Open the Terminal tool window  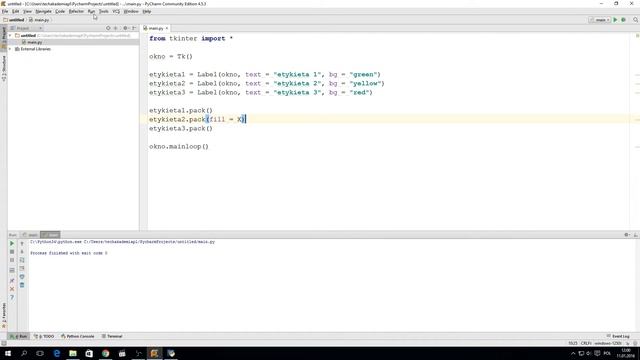point(112,336)
